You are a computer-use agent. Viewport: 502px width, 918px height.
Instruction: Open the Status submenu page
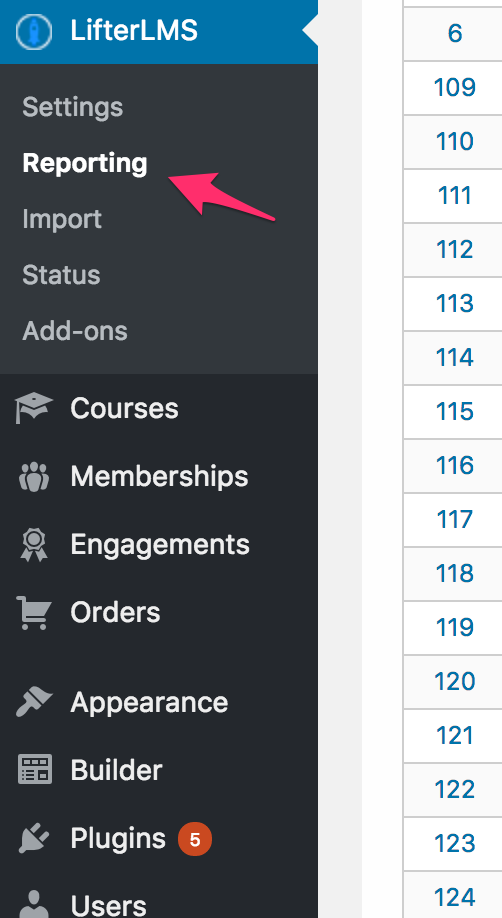pyautogui.click(x=62, y=275)
